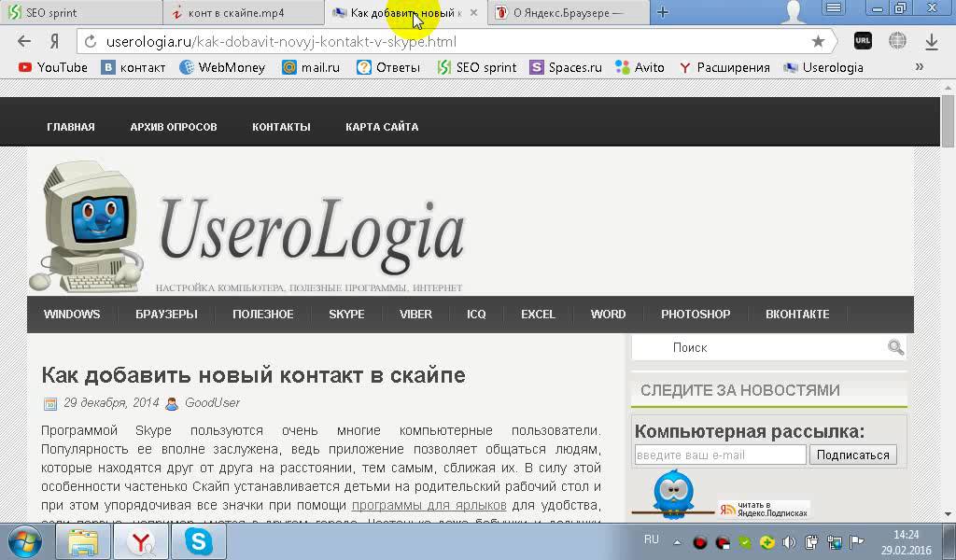Open the browser menu hamburger button
The image size is (956, 560).
pyautogui.click(x=834, y=7)
